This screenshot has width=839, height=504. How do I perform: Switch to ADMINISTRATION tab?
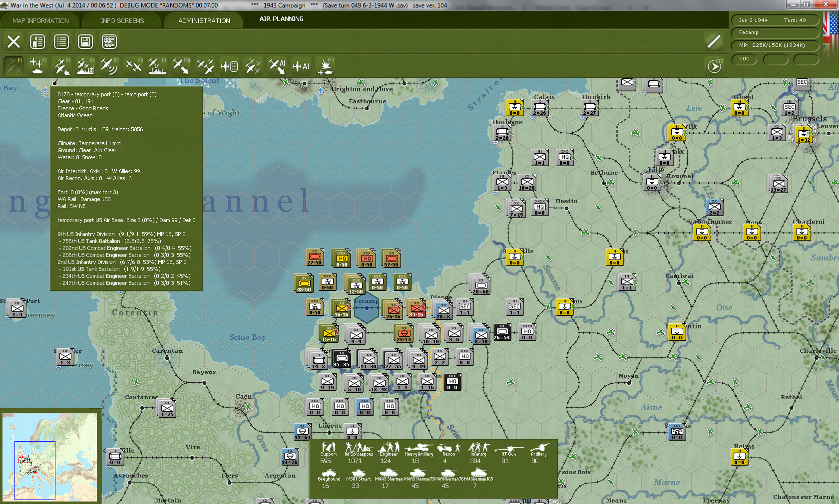tap(204, 20)
